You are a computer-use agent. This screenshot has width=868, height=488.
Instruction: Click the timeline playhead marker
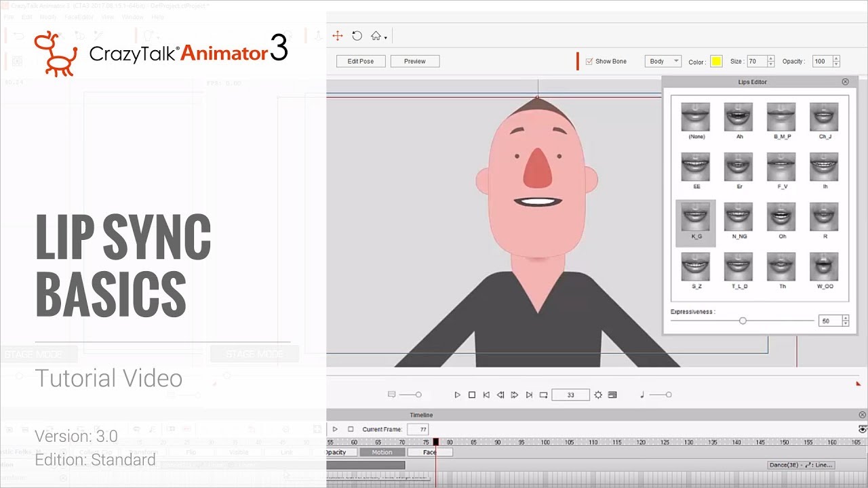click(435, 442)
